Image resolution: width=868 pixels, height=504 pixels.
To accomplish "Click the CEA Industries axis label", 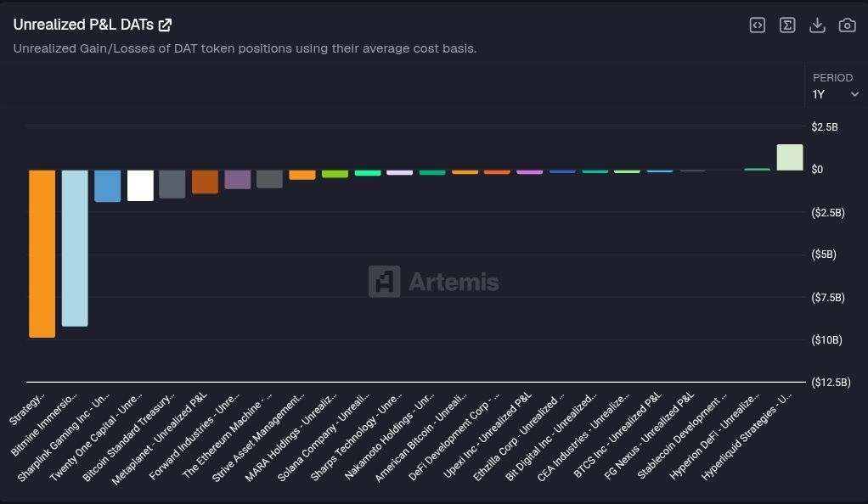I will point(583,437).
